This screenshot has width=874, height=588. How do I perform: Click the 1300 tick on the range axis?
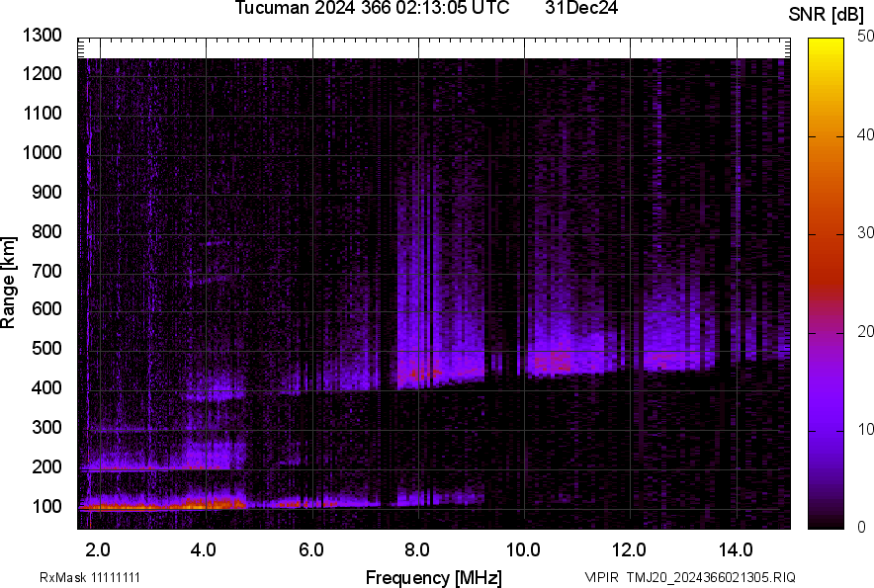click(x=43, y=36)
